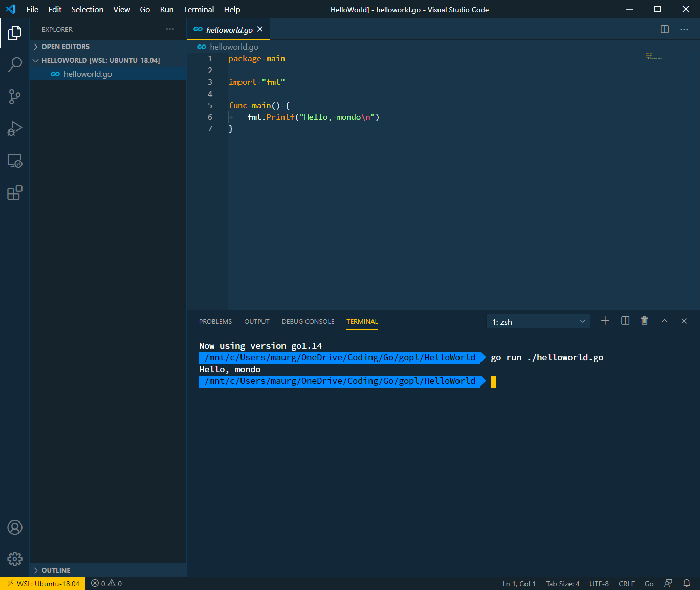Open the Selection menu
The image size is (700, 590).
tap(87, 9)
